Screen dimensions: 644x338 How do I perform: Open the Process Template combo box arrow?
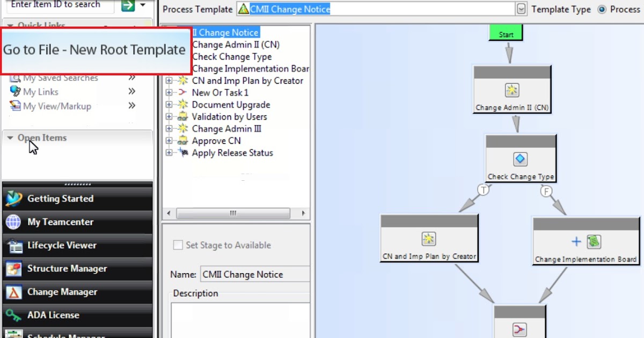(x=521, y=9)
